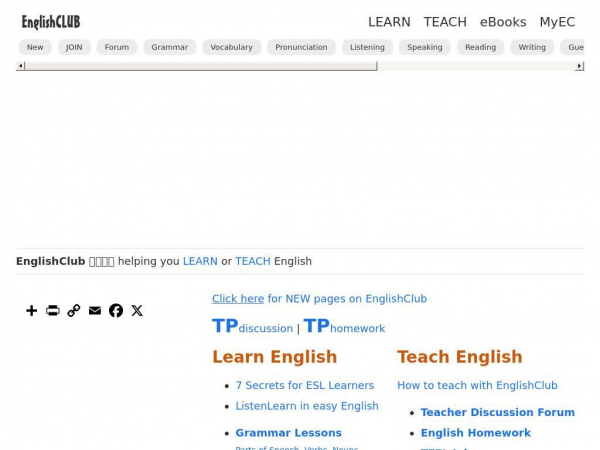Click the Learn English heading

(x=275, y=357)
